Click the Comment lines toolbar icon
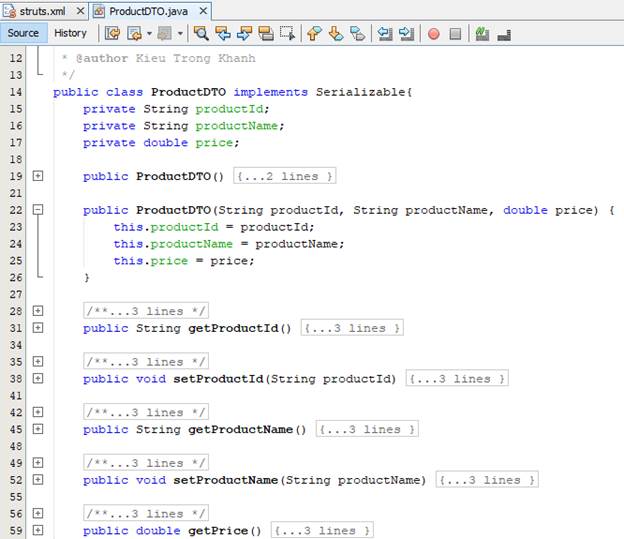The width and height of the screenshot is (624, 539). [x=482, y=33]
